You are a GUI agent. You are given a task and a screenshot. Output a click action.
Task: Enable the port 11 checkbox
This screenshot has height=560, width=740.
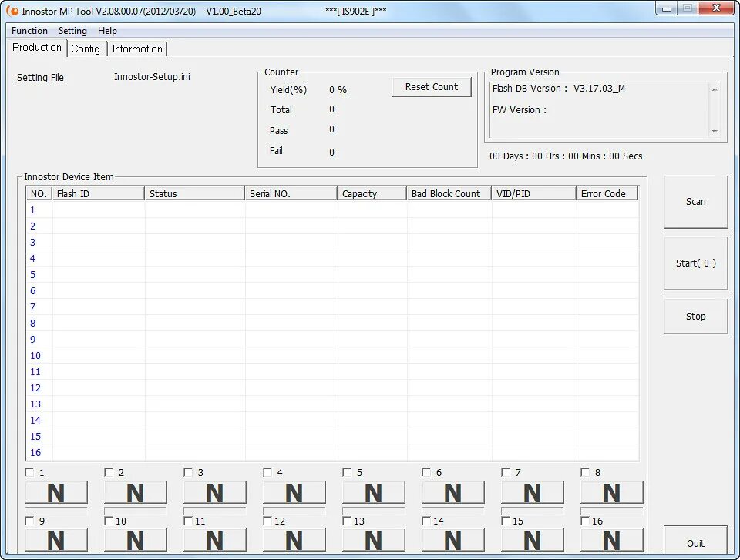click(188, 521)
